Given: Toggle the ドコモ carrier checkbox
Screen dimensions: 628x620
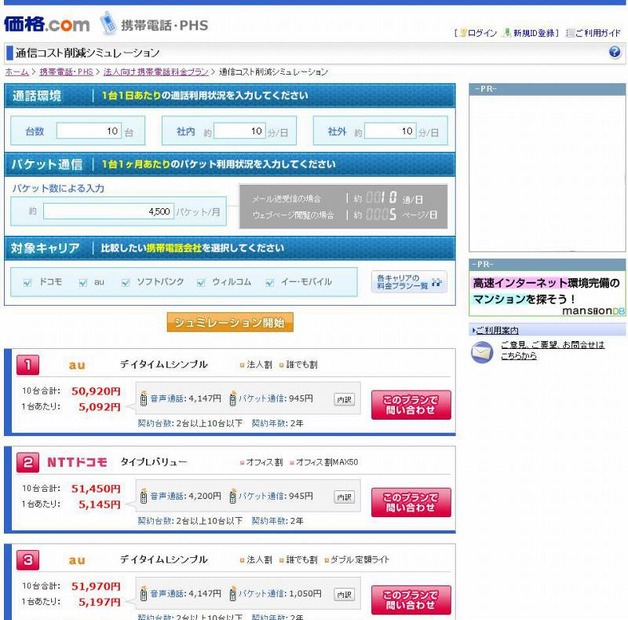Looking at the screenshot, I should (x=27, y=283).
